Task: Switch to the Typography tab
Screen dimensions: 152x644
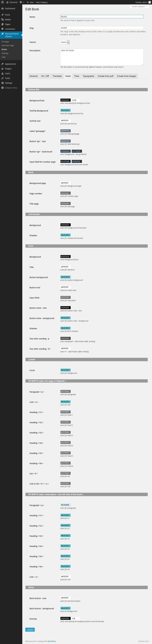Action: 88,76
